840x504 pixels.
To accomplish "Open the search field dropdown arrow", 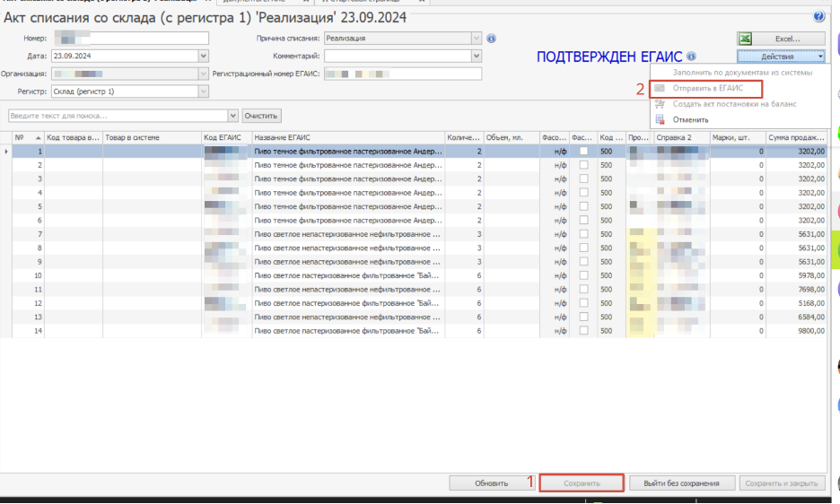I will tap(232, 116).
